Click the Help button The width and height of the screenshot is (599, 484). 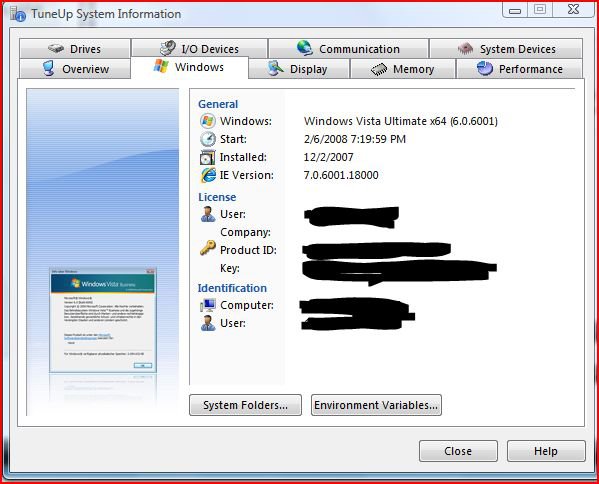(x=546, y=451)
